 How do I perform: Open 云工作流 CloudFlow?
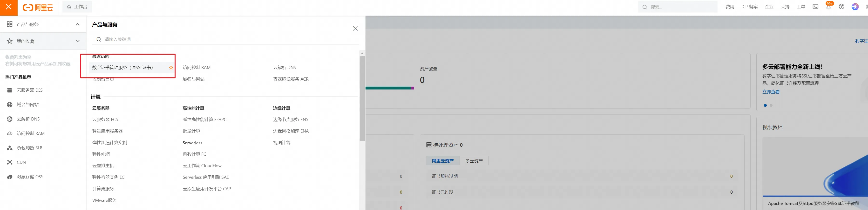click(x=202, y=166)
